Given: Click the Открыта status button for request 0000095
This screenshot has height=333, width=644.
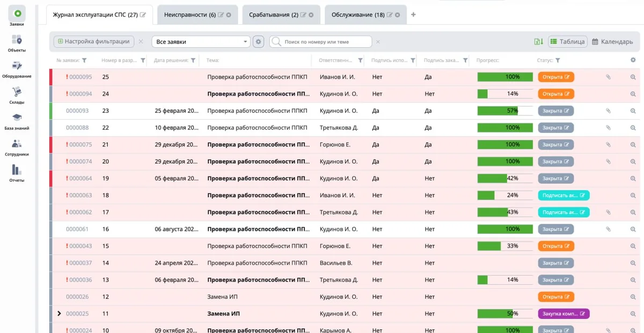Looking at the screenshot, I should [556, 77].
